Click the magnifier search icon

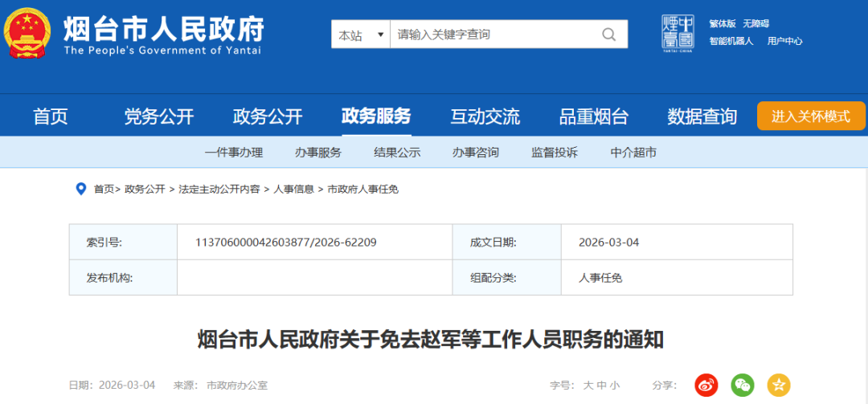(x=609, y=35)
